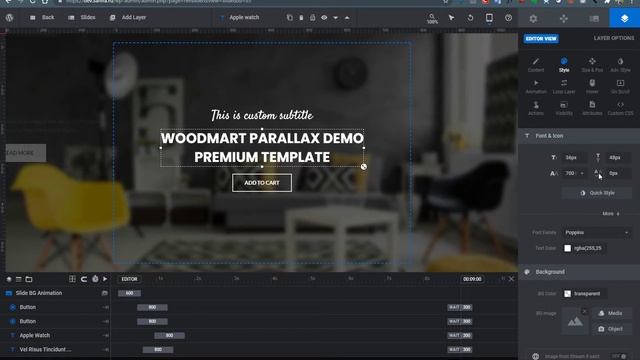Open the layer order dropdown arrow

[336, 18]
